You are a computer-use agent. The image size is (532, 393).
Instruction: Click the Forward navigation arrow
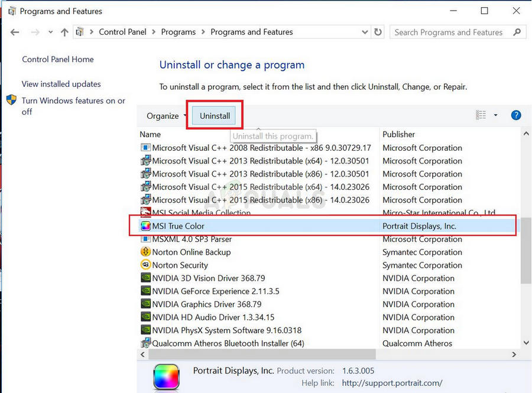pos(35,33)
